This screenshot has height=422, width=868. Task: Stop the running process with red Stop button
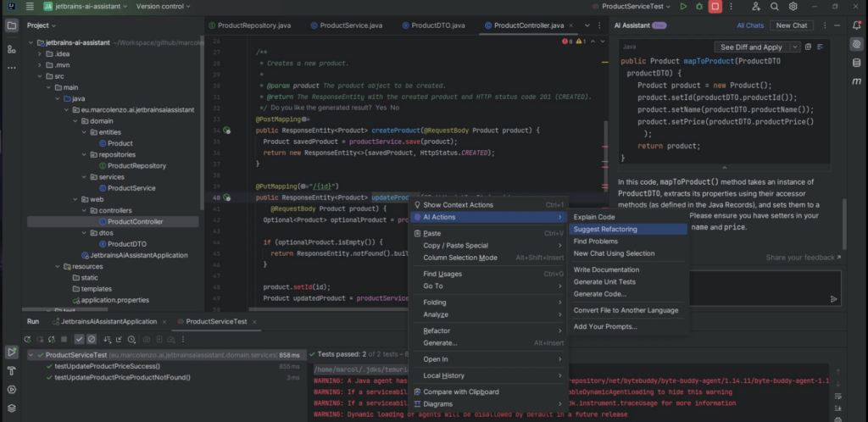[715, 7]
